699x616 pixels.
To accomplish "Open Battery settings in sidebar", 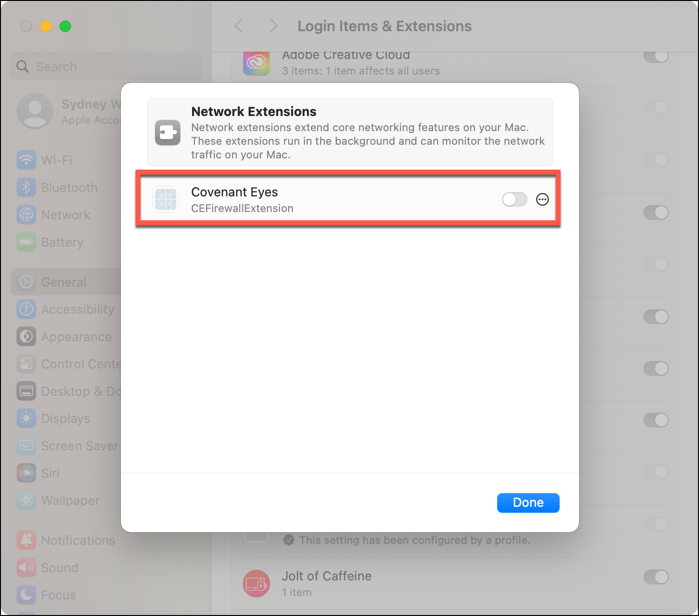I will click(62, 242).
